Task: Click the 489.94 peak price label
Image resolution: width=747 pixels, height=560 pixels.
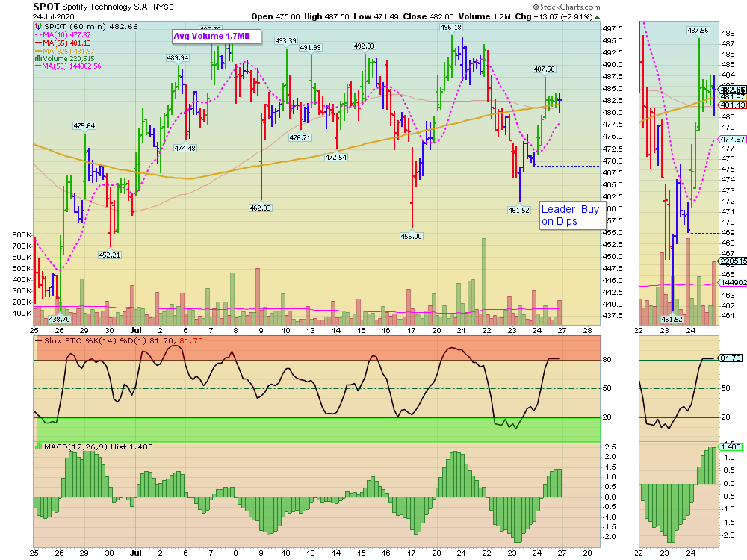Action: [178, 58]
